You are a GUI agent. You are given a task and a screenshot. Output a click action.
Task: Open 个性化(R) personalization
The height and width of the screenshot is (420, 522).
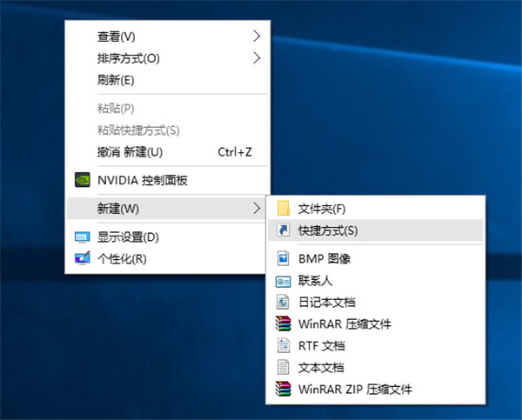167,258
